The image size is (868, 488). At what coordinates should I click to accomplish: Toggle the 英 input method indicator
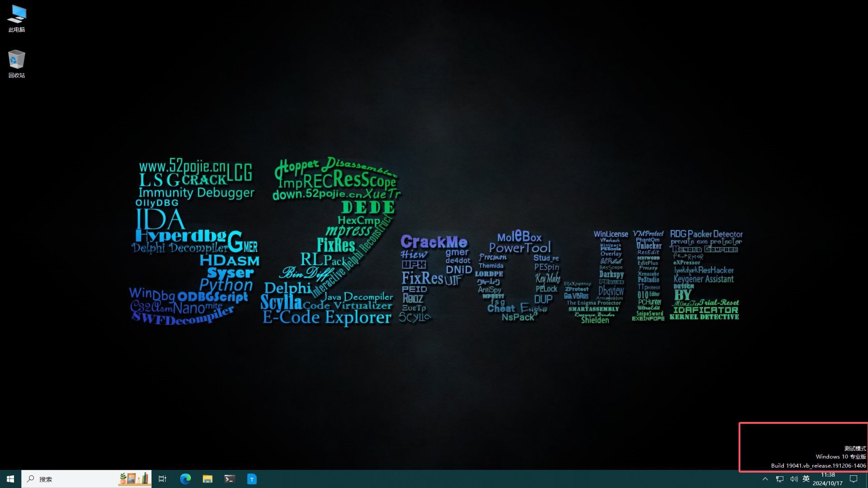point(806,479)
